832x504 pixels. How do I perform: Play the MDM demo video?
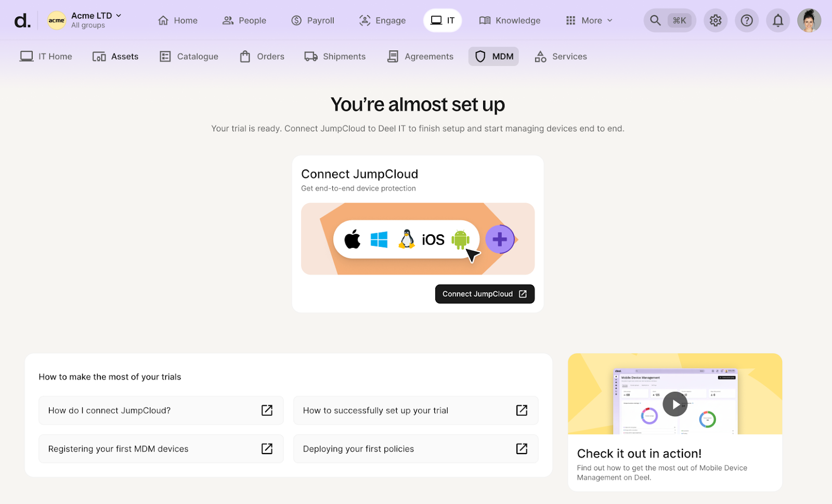click(674, 404)
